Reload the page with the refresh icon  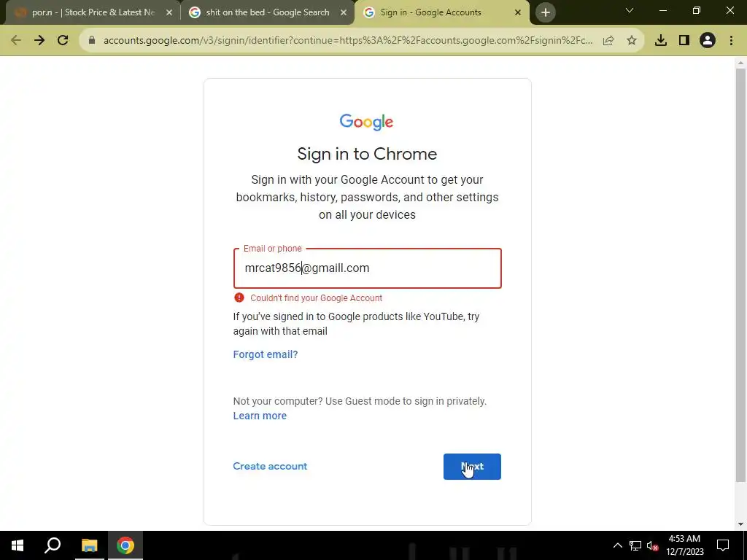pyautogui.click(x=63, y=41)
